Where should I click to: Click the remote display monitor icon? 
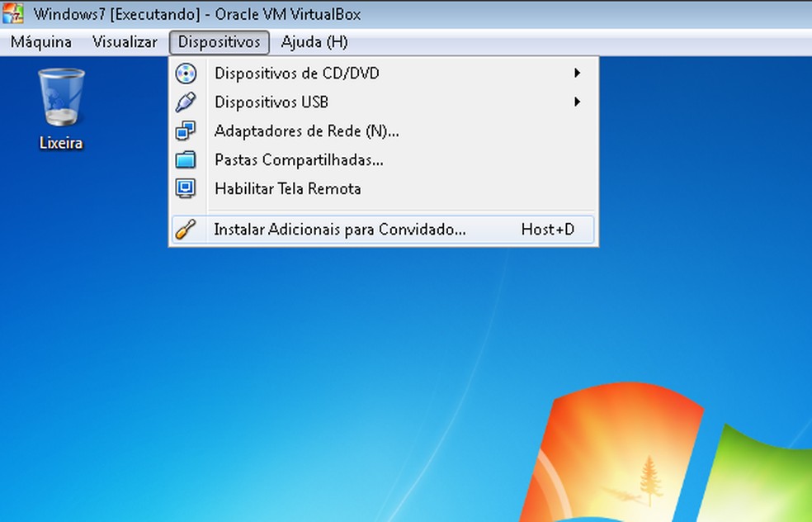click(x=186, y=188)
